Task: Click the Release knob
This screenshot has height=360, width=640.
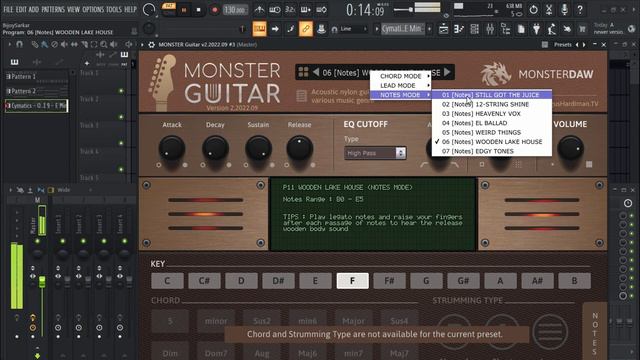Action: coord(300,148)
